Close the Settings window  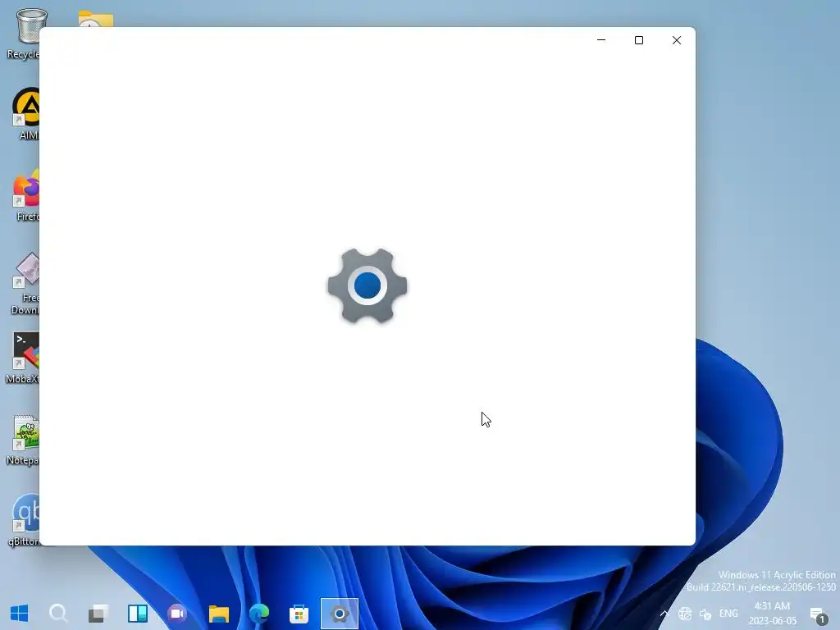677,40
